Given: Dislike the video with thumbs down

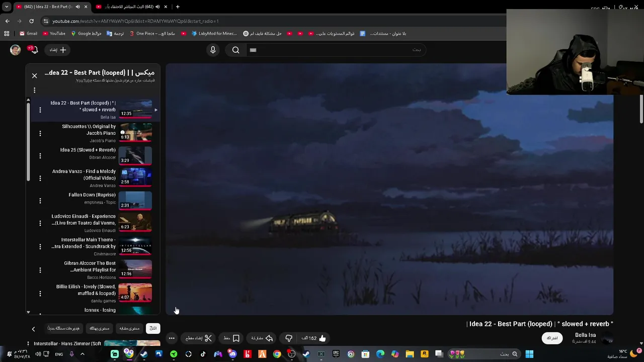Looking at the screenshot, I should [x=289, y=338].
